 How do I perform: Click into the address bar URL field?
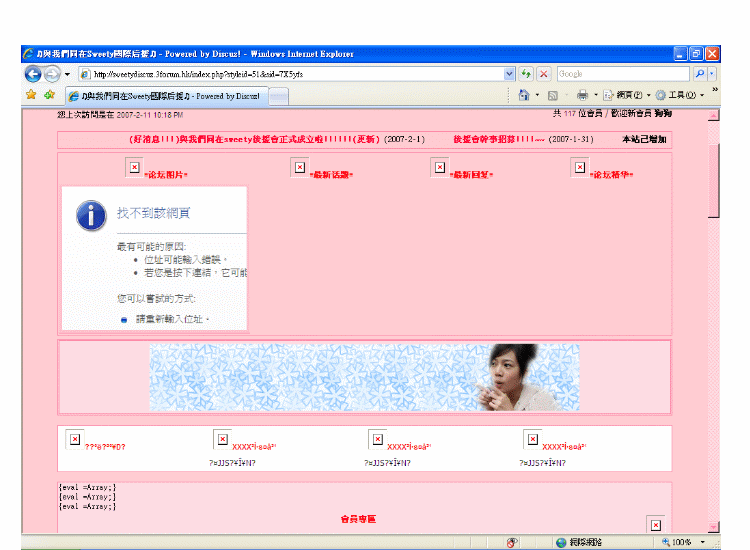(292, 74)
